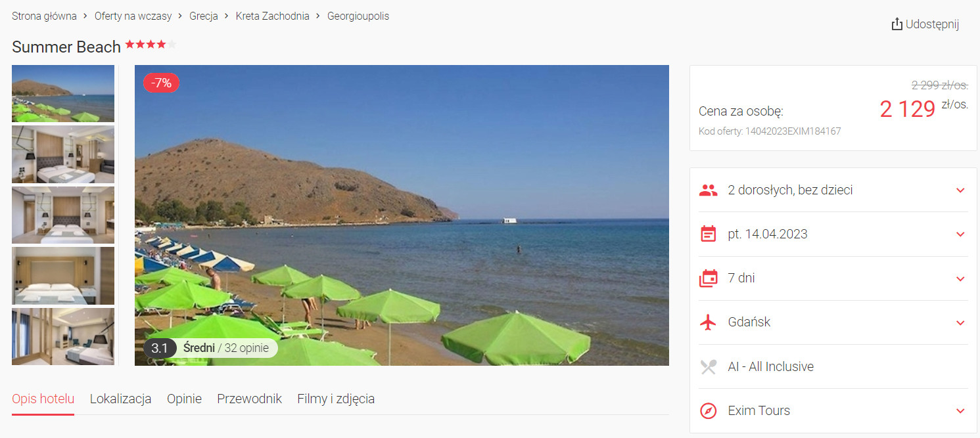Click the airplane icon for departure airport
Screen dimensions: 980x438
708,322
